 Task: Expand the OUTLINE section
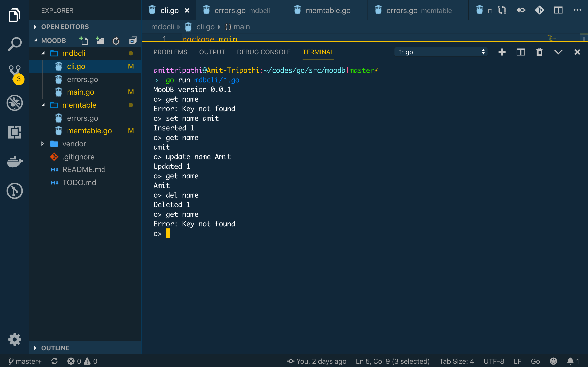(x=55, y=348)
